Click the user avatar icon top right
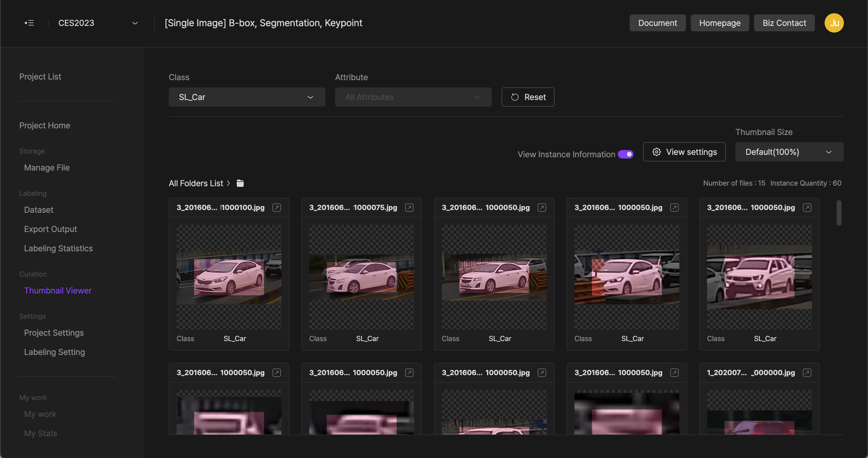Screen dimensions: 868x458 (x=835, y=23)
